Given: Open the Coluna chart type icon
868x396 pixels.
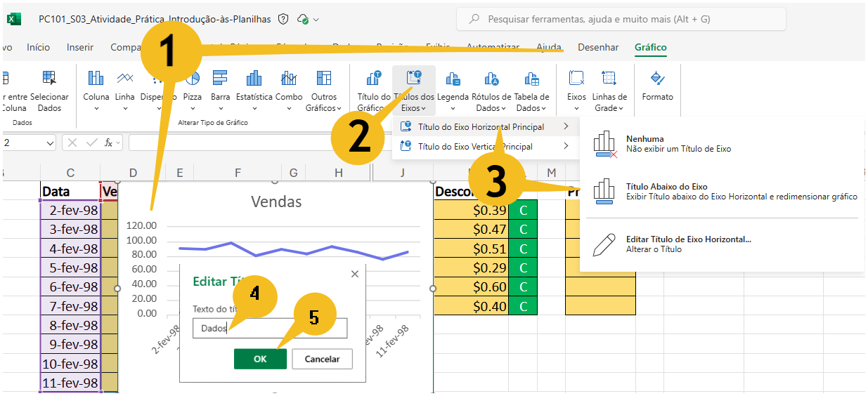Looking at the screenshot, I should [x=96, y=79].
